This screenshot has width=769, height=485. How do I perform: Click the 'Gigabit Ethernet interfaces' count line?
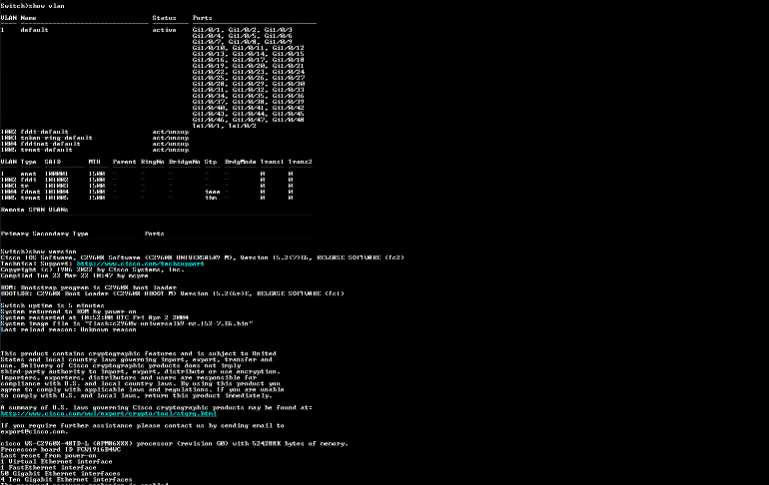[60, 474]
